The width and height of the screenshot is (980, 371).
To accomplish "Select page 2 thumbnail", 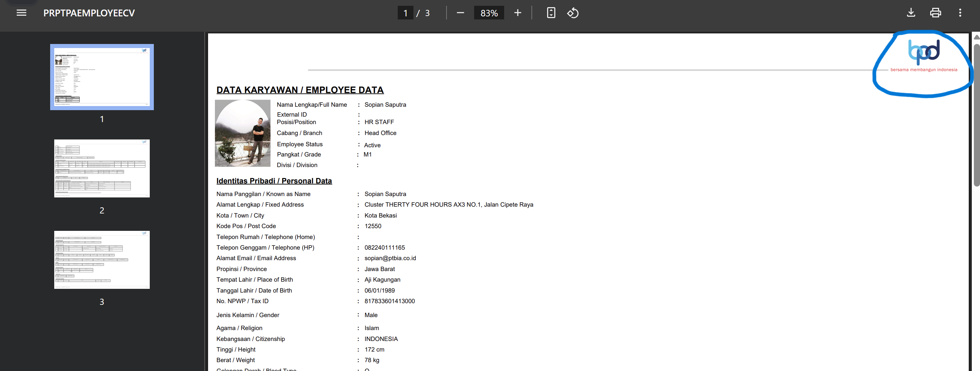I will pos(102,168).
